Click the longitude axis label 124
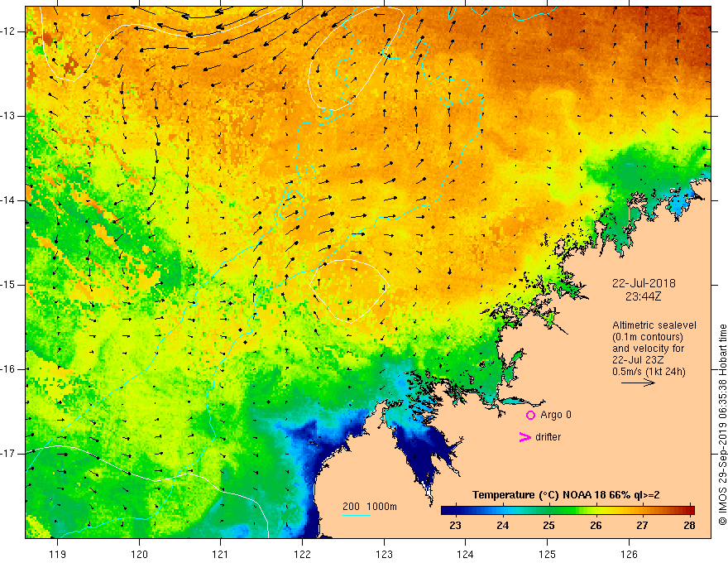The width and height of the screenshot is (728, 563). (x=466, y=554)
